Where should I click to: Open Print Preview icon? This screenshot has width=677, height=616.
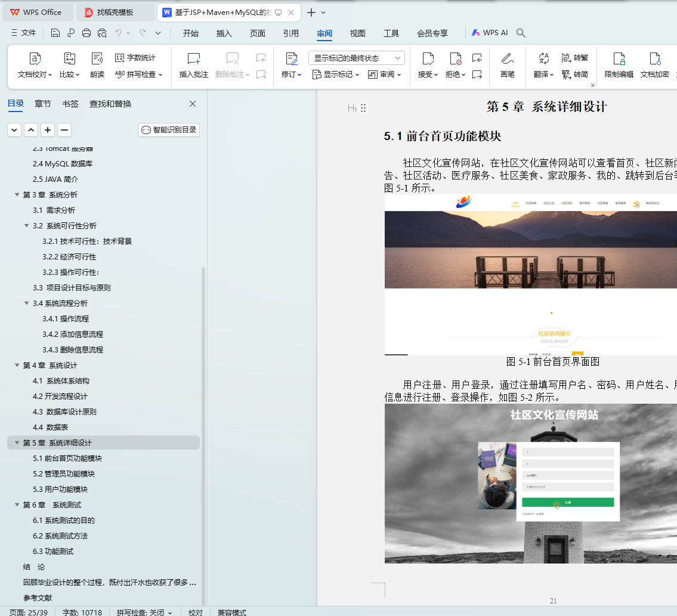click(x=102, y=33)
